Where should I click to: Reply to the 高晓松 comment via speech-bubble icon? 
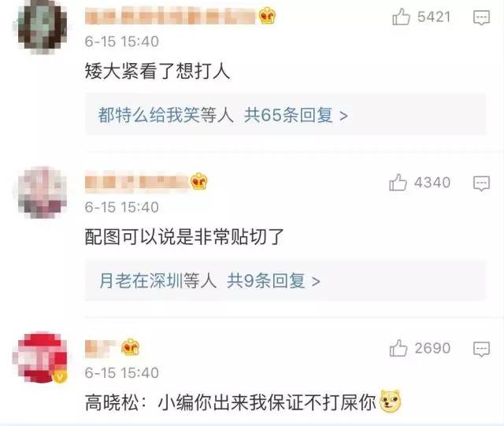[x=481, y=349]
